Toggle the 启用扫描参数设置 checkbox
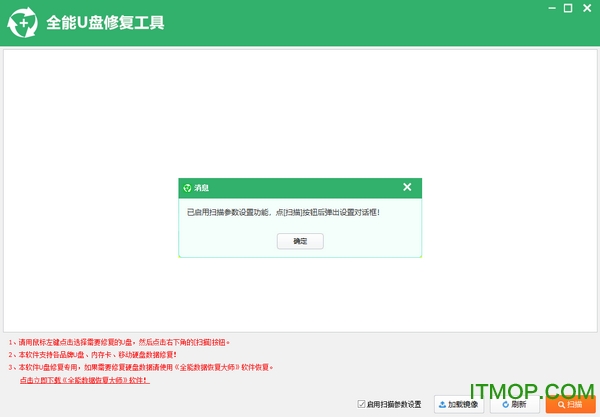 click(x=361, y=404)
